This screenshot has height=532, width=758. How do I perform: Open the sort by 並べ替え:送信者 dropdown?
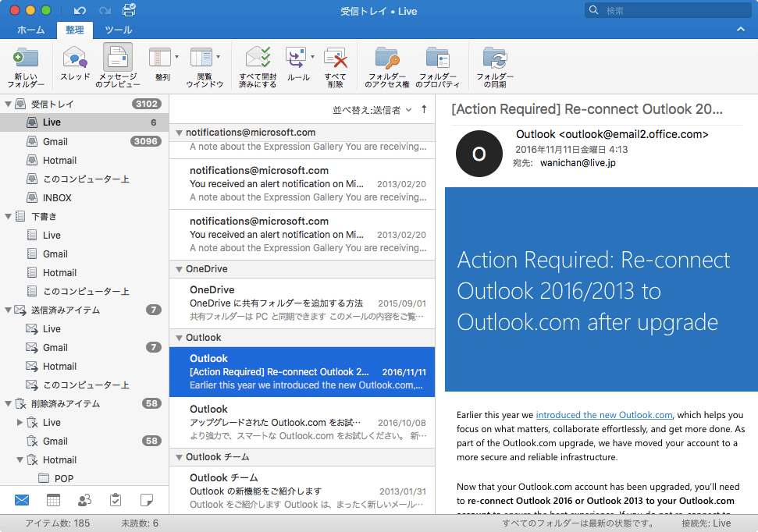coord(372,110)
